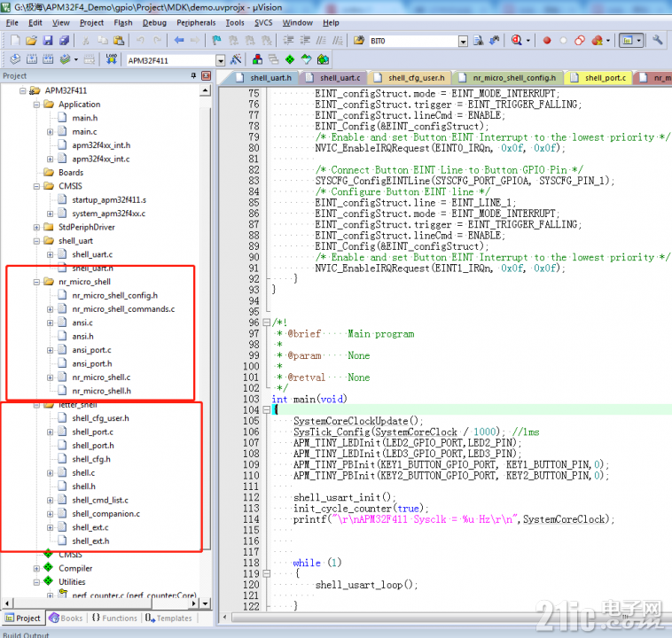
Task: Open file using the folder icon
Action: click(x=31, y=40)
